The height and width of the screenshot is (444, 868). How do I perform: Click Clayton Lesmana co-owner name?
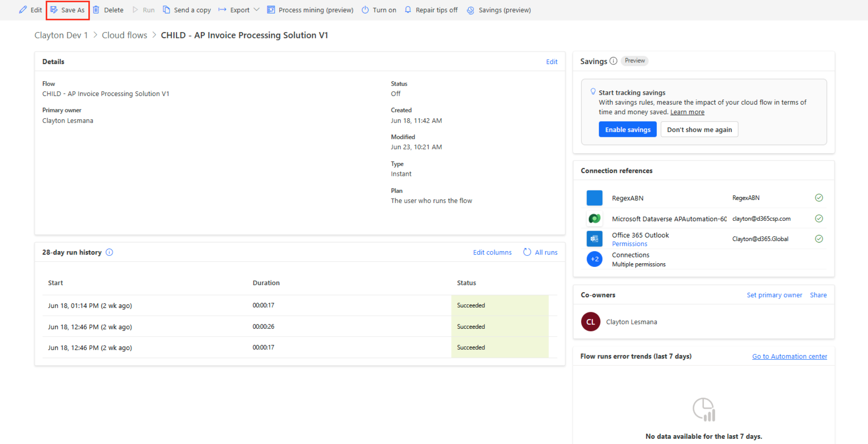[631, 322]
